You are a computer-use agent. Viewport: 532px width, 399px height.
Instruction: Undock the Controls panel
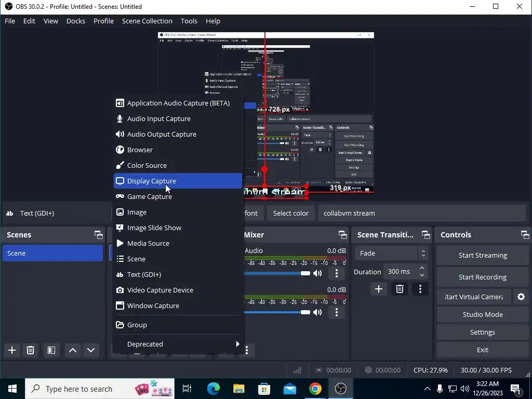[525, 235]
